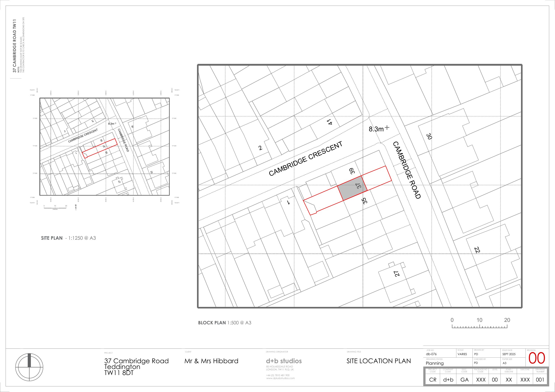Click the Mr & Mrs Hibbard client name
Image resolution: width=555 pixels, height=392 pixels.
click(211, 361)
